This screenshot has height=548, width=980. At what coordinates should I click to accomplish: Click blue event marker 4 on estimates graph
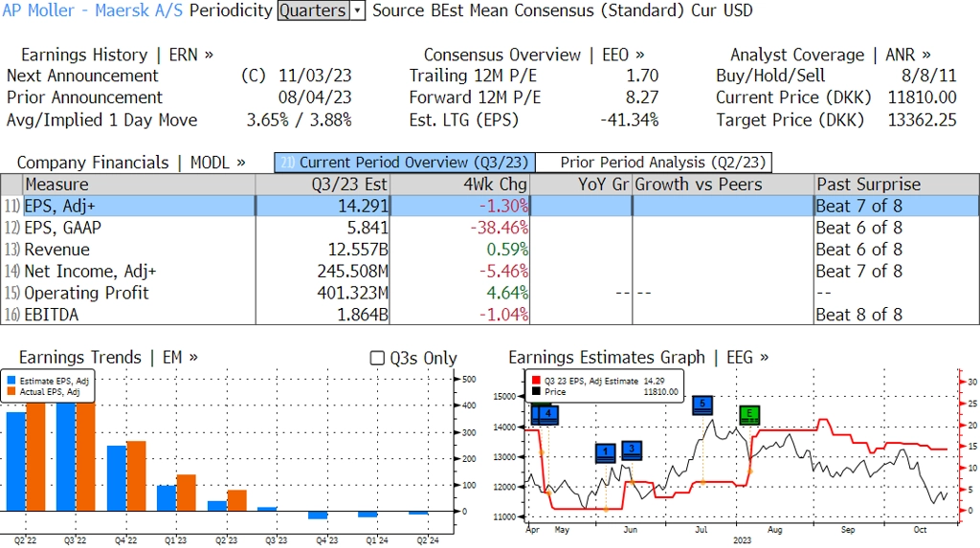click(548, 414)
